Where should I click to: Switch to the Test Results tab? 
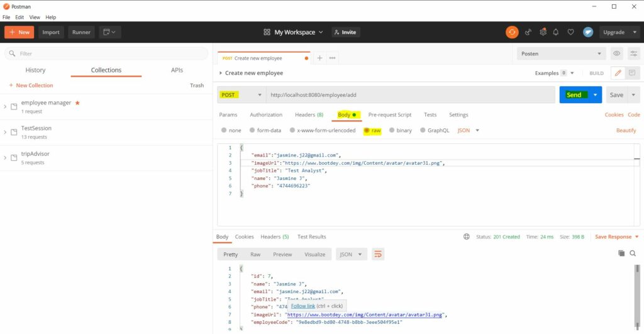pyautogui.click(x=312, y=237)
